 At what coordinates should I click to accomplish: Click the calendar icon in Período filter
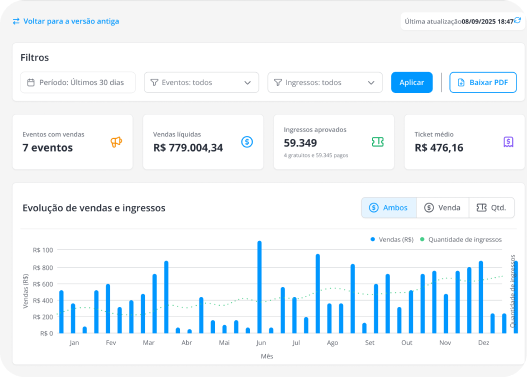[31, 82]
